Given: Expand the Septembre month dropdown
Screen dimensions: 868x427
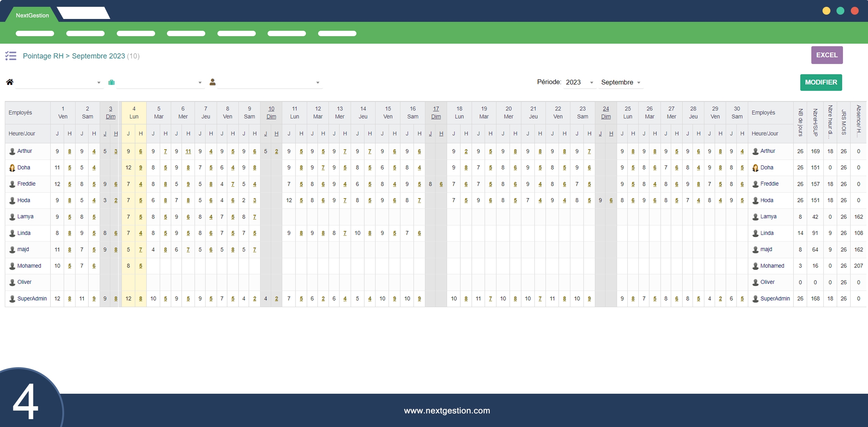Looking at the screenshot, I should [620, 82].
